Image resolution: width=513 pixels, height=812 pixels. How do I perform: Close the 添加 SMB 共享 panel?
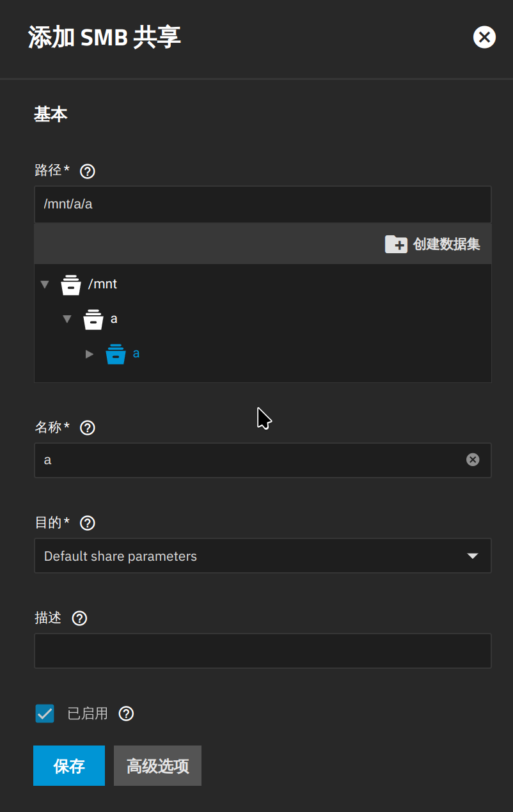(x=484, y=37)
